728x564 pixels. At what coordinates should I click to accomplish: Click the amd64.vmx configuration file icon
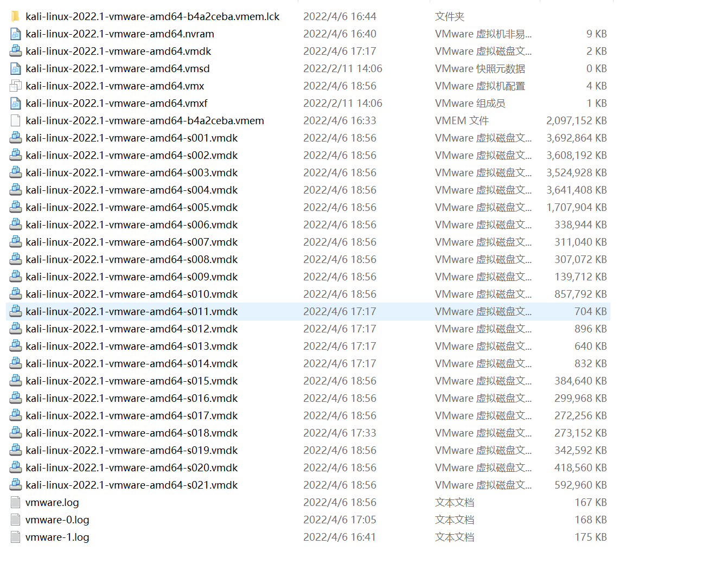[16, 86]
